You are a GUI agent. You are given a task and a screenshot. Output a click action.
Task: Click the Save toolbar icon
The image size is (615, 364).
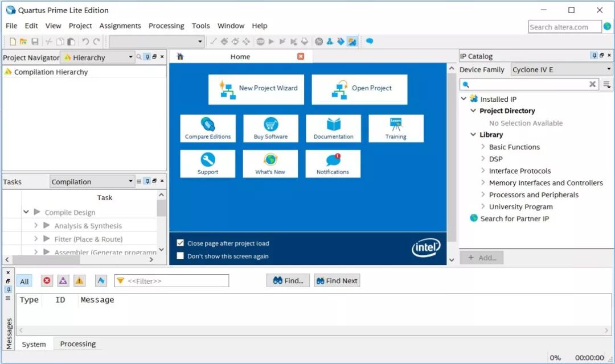pos(35,42)
